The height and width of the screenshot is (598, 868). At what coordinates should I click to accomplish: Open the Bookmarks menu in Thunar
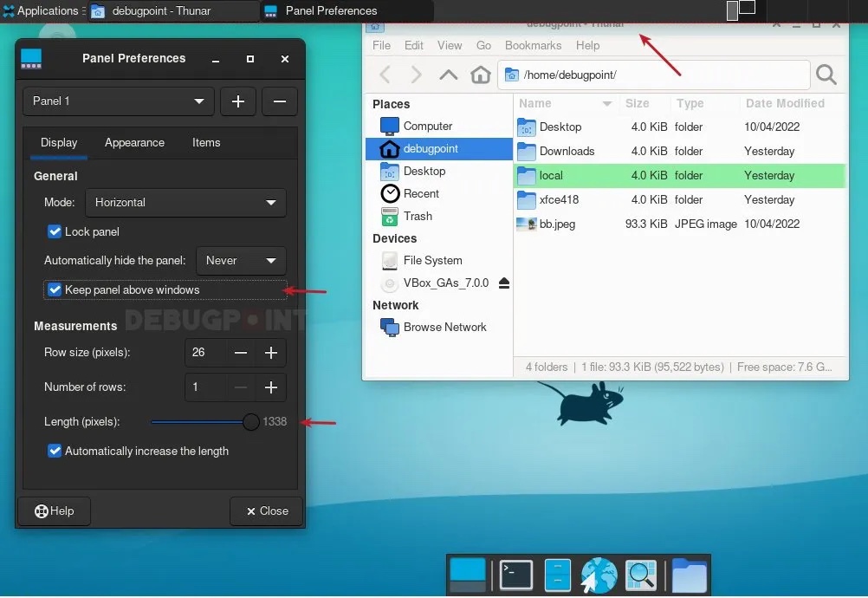point(533,45)
